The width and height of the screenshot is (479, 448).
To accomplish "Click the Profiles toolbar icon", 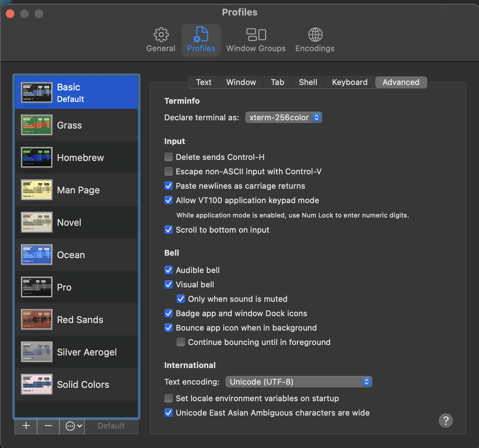I will point(201,40).
